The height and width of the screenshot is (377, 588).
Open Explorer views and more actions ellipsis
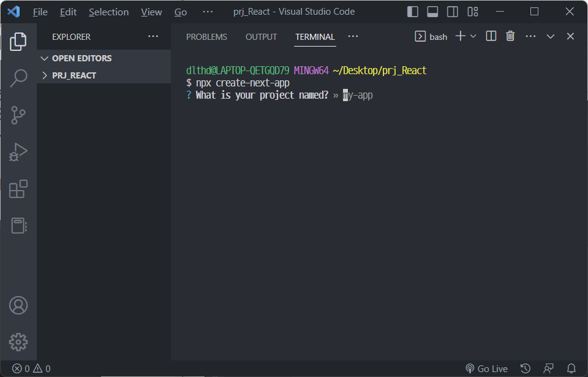click(153, 36)
